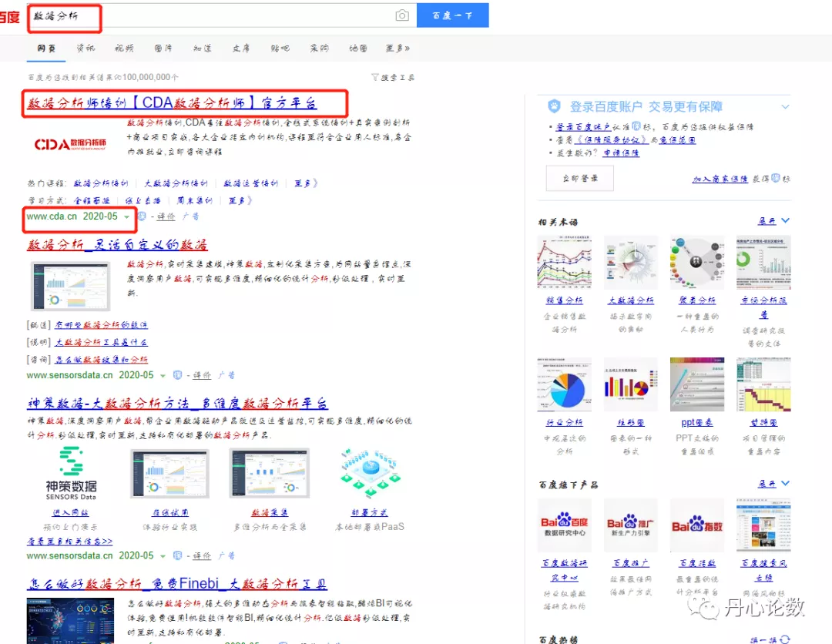832x644 pixels.
Task: Click the 大数据分析培训 course link
Action: [x=176, y=183]
